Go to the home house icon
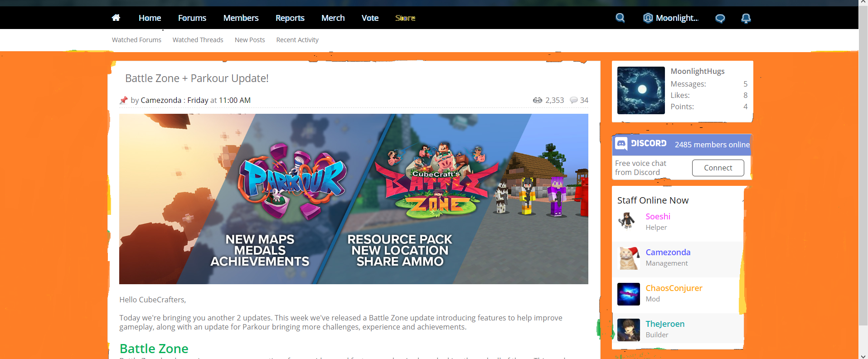The width and height of the screenshot is (868, 359). (x=116, y=18)
